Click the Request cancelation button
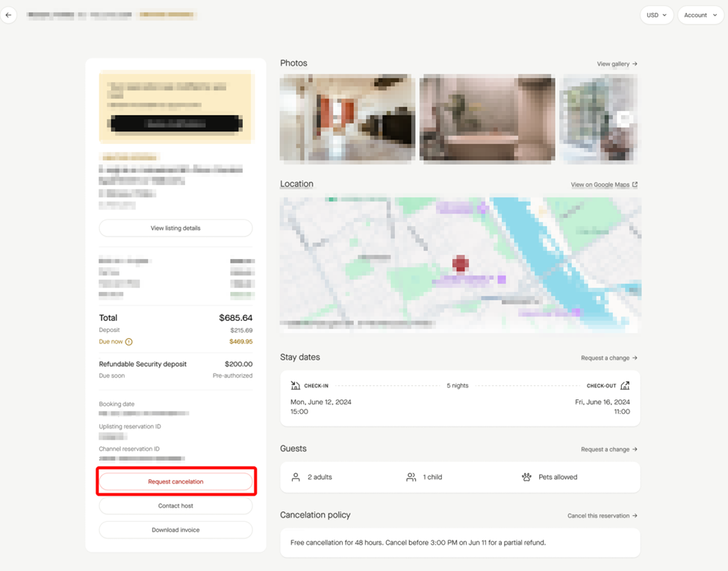 175,481
